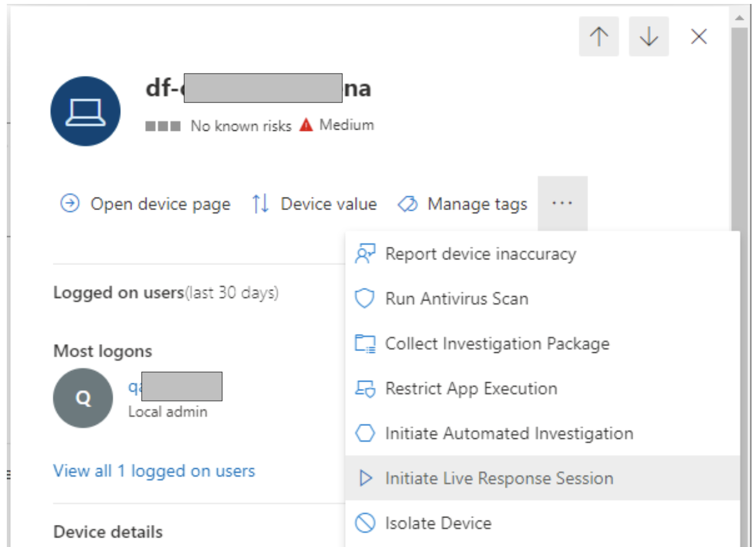Select Collect Investigation Package option

coord(496,344)
